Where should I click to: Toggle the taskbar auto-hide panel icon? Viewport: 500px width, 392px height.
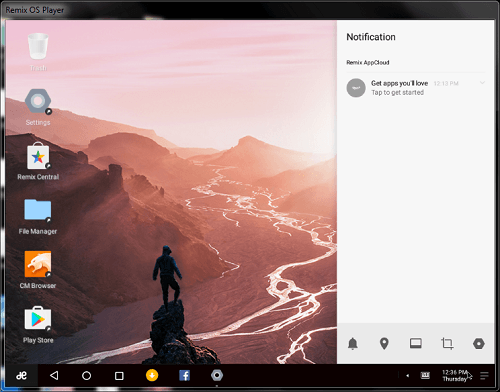click(x=416, y=343)
